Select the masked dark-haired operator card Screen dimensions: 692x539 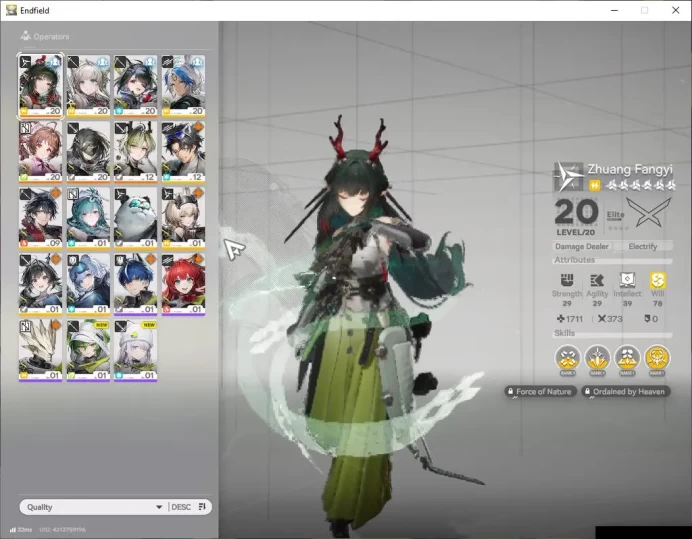88,151
